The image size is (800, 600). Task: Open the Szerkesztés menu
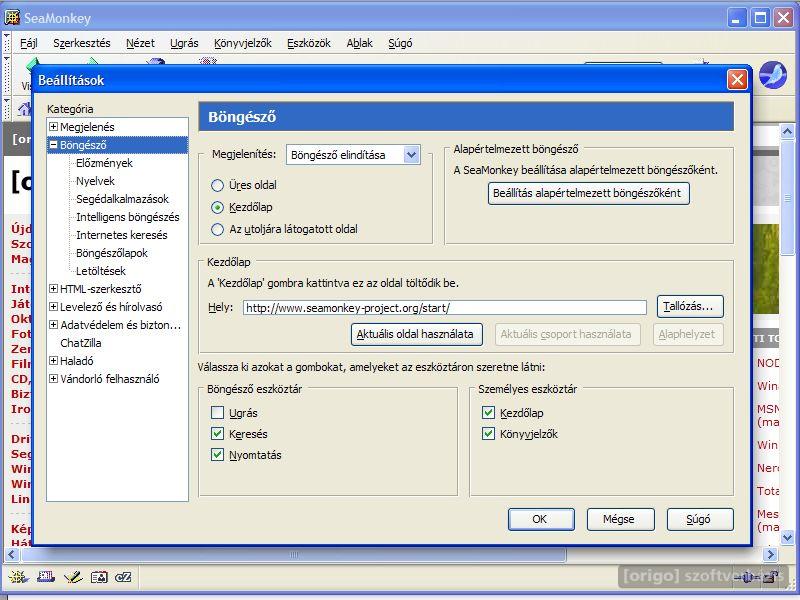click(82, 43)
